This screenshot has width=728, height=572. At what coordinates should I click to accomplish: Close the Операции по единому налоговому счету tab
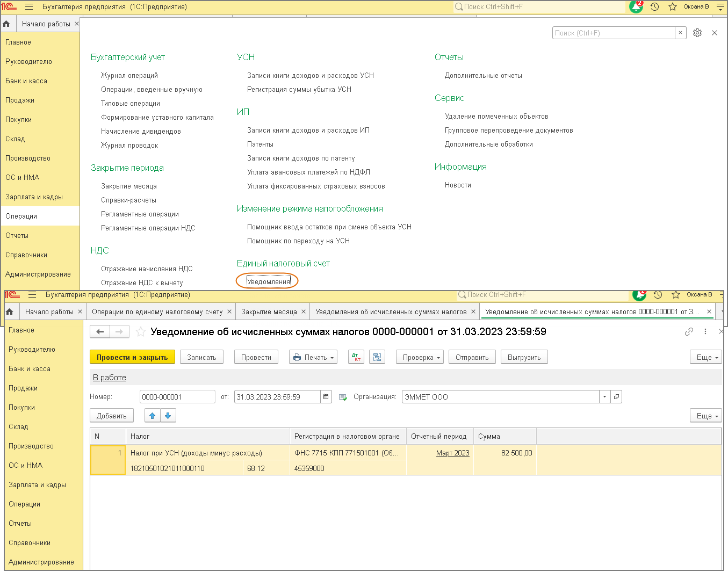229,312
